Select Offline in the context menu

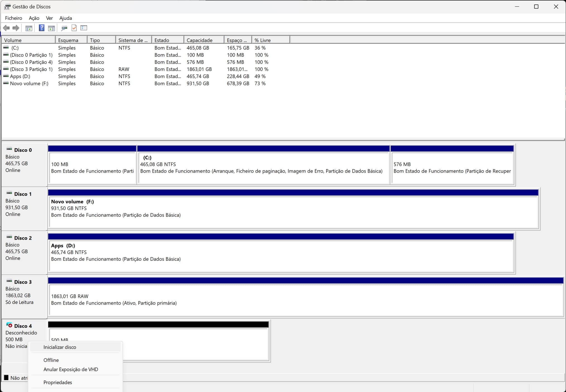click(51, 360)
